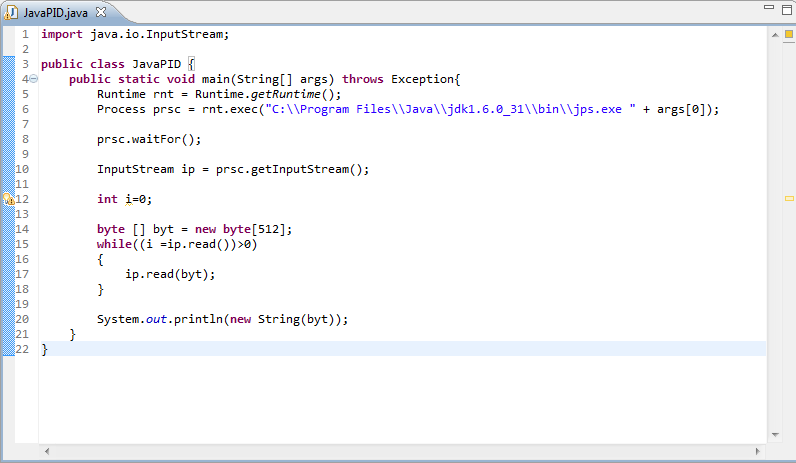
Task: Click the warning quick-fix icon on line 12
Action: [9, 199]
